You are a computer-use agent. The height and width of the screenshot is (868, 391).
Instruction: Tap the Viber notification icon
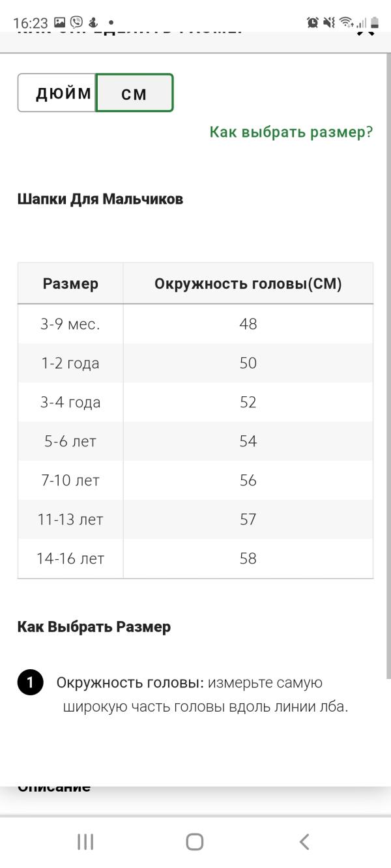(x=76, y=22)
